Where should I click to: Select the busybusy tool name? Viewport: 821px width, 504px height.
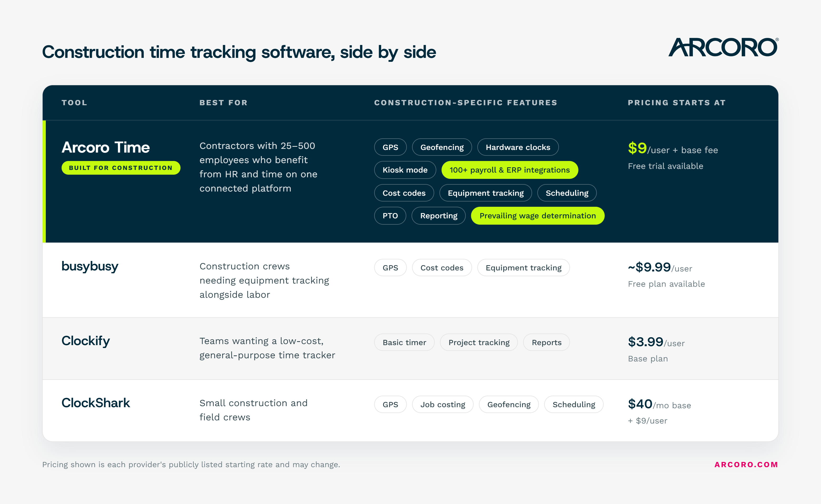tap(90, 266)
